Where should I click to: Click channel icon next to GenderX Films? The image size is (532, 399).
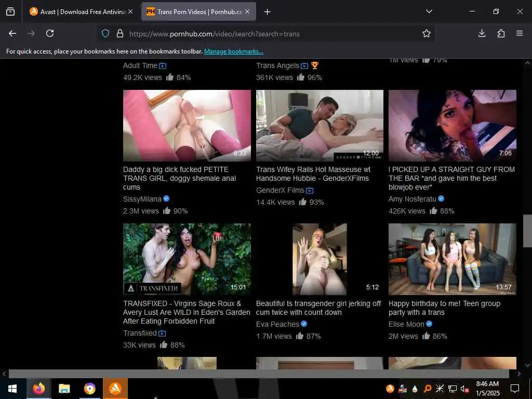pyautogui.click(x=310, y=191)
